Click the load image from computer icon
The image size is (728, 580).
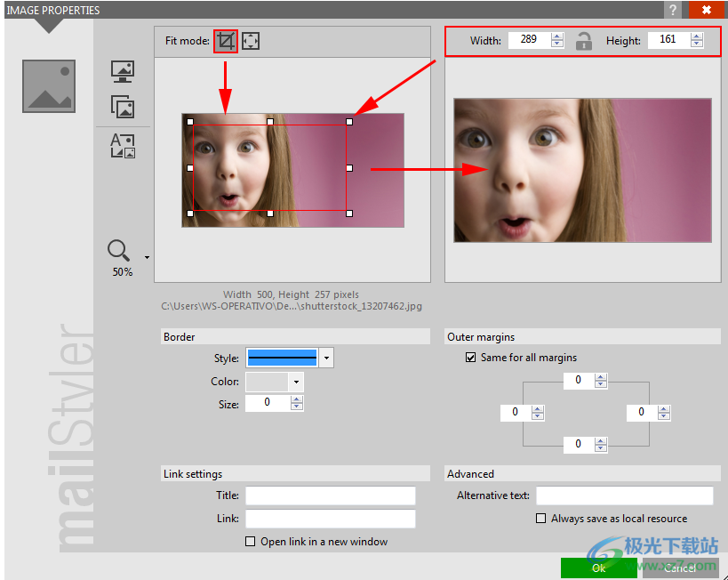point(122,71)
